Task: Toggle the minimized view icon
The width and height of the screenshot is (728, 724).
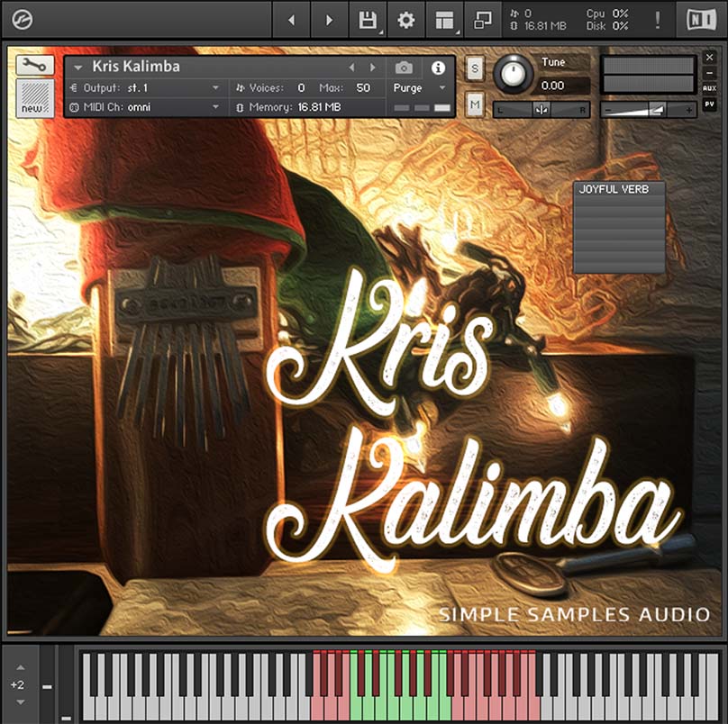Action: tap(483, 20)
